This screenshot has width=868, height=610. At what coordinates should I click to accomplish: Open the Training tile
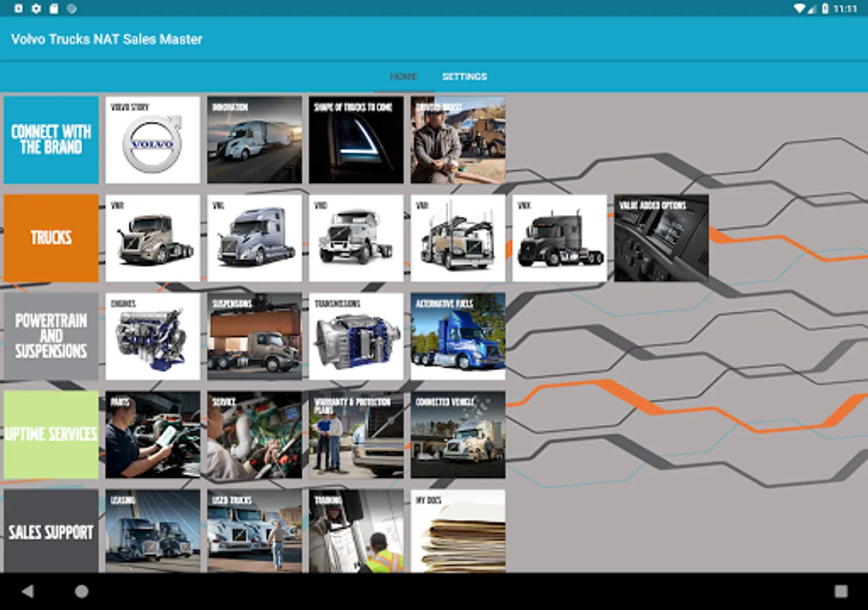pyautogui.click(x=356, y=531)
